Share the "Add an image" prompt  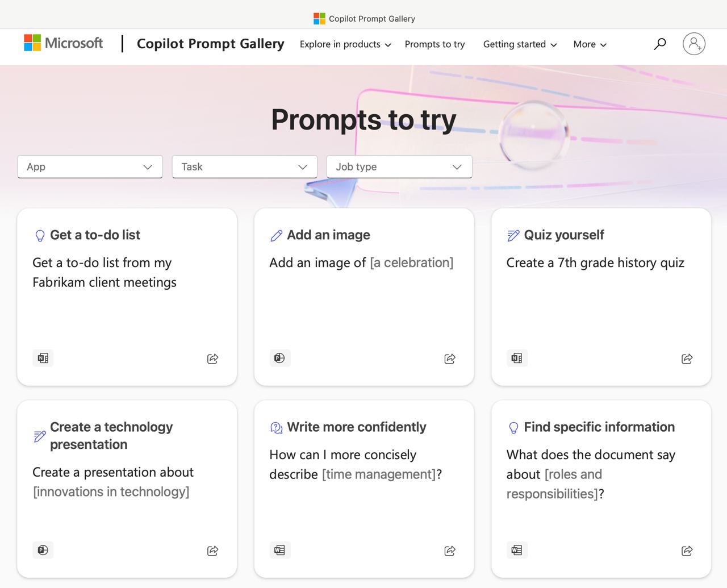(450, 358)
